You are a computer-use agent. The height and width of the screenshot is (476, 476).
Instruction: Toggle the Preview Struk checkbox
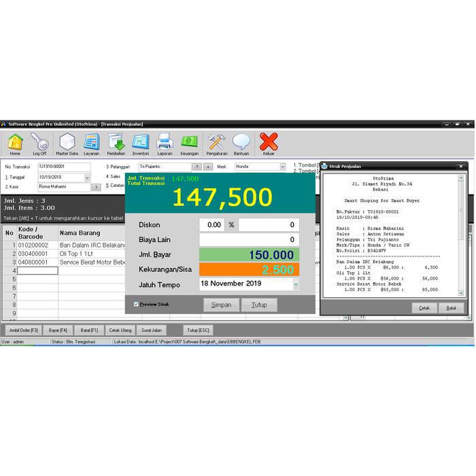point(135,304)
